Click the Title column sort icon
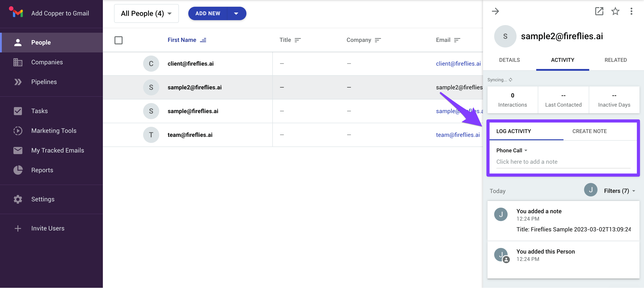This screenshot has width=644, height=297. (x=297, y=40)
